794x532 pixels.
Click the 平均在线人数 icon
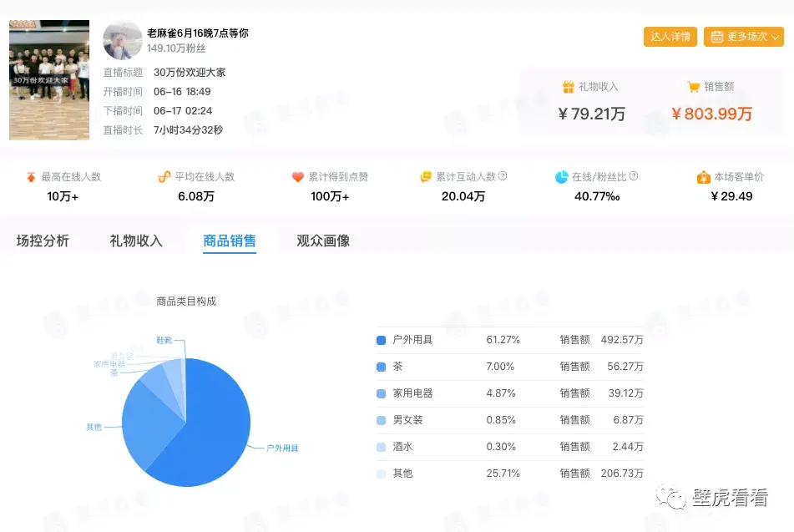pos(164,177)
